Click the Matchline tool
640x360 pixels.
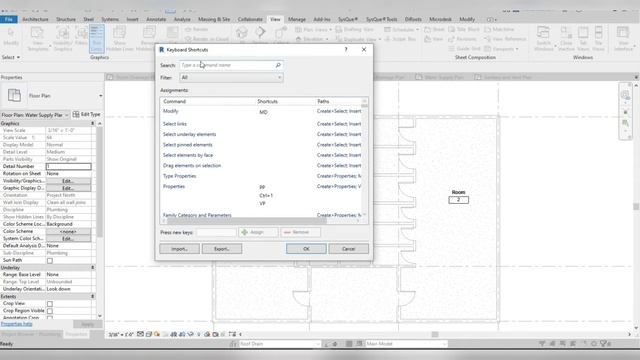(499, 29)
